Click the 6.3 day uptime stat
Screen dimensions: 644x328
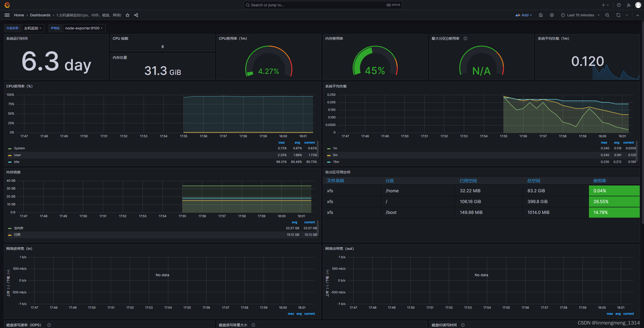(x=56, y=62)
